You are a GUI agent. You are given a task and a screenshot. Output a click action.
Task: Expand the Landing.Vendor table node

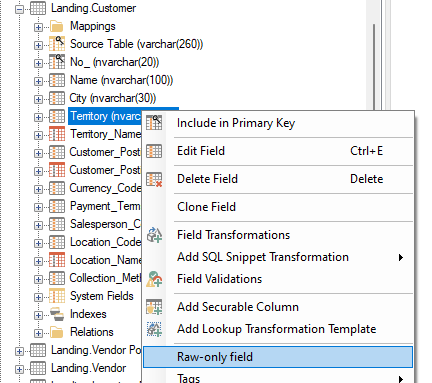click(x=20, y=369)
